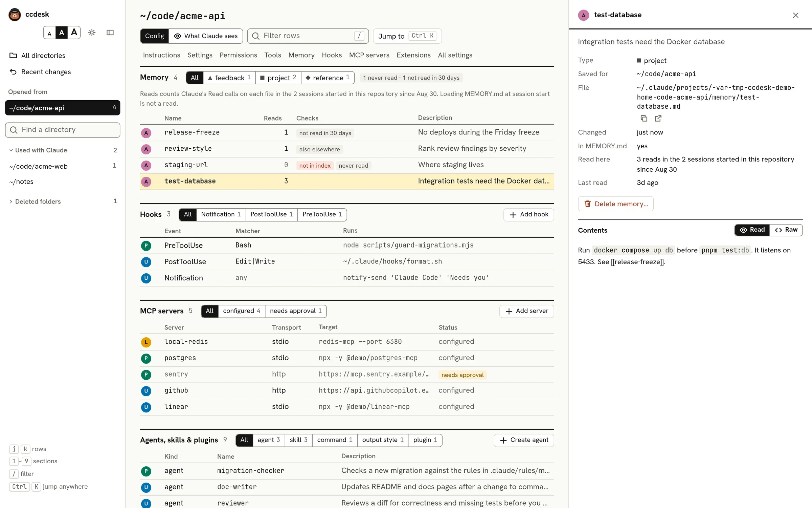This screenshot has width=812, height=508.
Task: Click the migration-checker agent P badge
Action: pyautogui.click(x=146, y=471)
